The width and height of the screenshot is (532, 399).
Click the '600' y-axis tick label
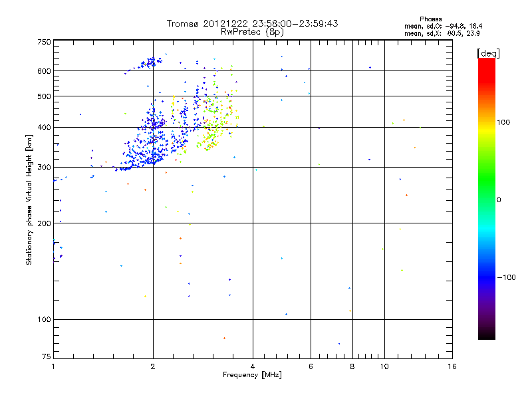(x=44, y=71)
